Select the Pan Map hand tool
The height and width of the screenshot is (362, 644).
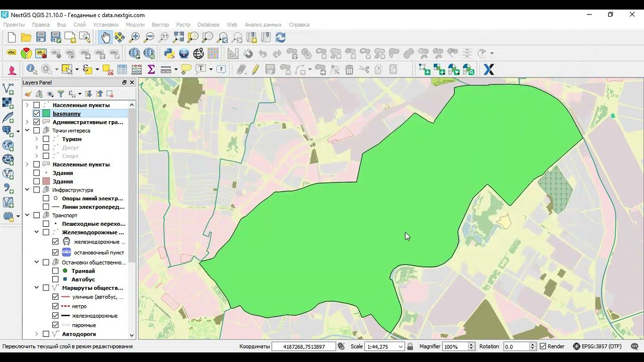click(105, 37)
